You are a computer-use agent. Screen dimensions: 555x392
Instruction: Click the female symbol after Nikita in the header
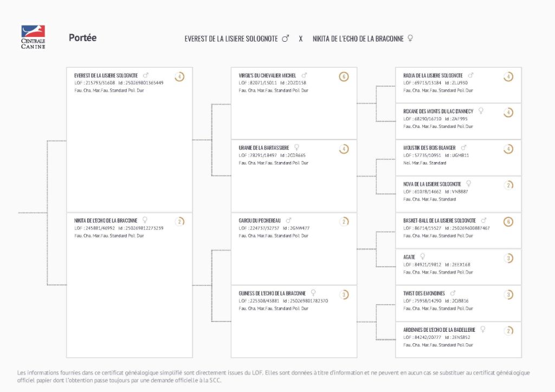[x=410, y=38]
